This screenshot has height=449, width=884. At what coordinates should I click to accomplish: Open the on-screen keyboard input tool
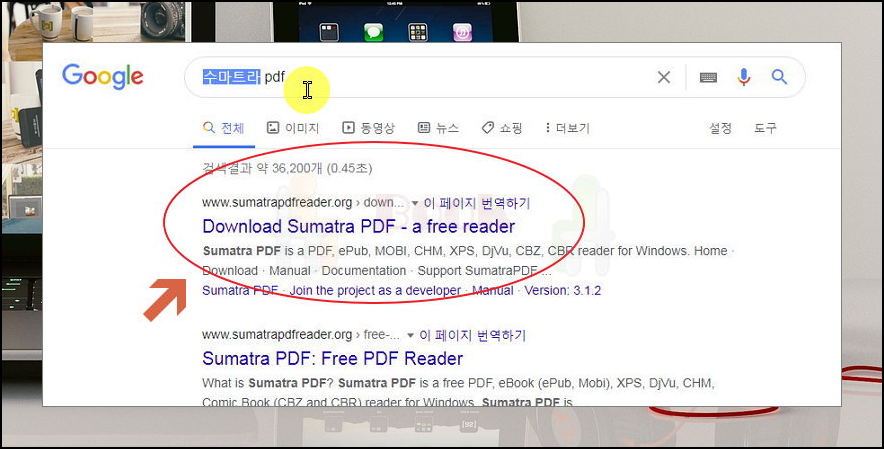tap(708, 77)
